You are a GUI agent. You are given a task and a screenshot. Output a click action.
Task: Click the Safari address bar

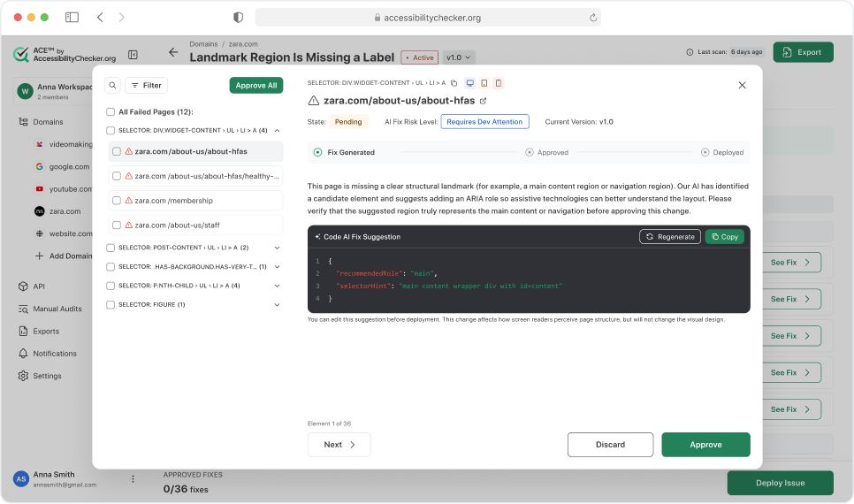click(428, 18)
